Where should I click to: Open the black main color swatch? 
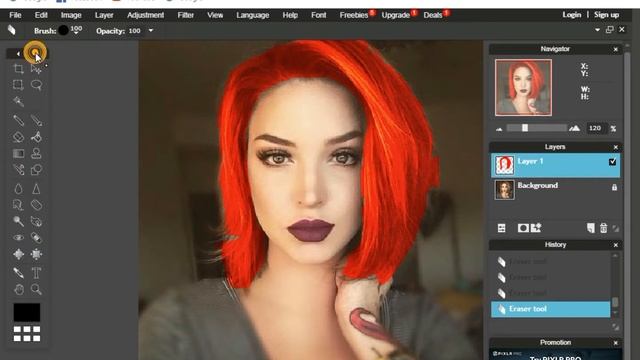tap(27, 312)
